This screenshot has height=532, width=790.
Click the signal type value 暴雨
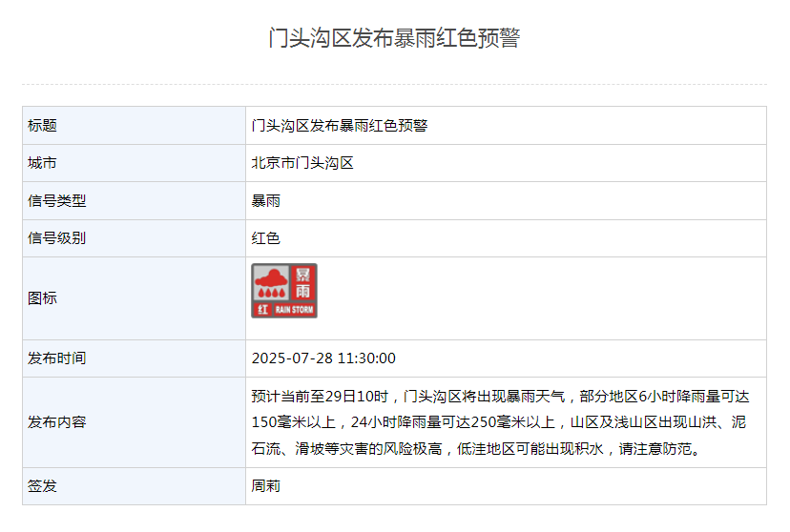(x=265, y=200)
